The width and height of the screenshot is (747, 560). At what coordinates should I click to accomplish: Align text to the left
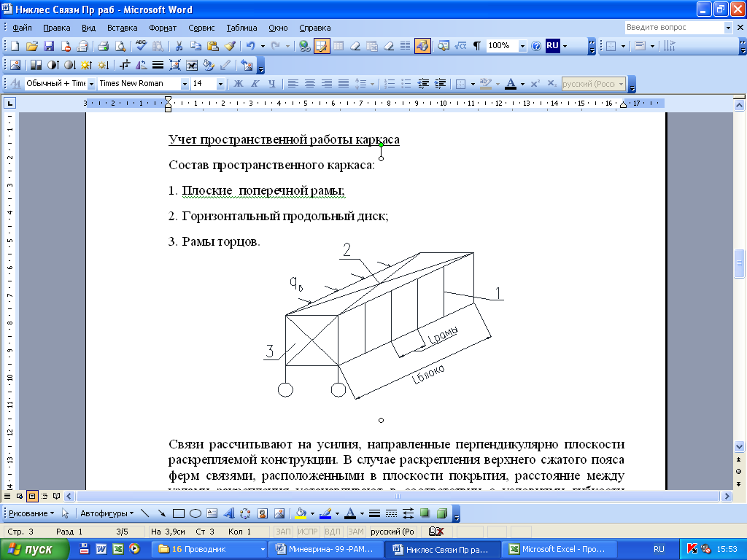pos(293,84)
